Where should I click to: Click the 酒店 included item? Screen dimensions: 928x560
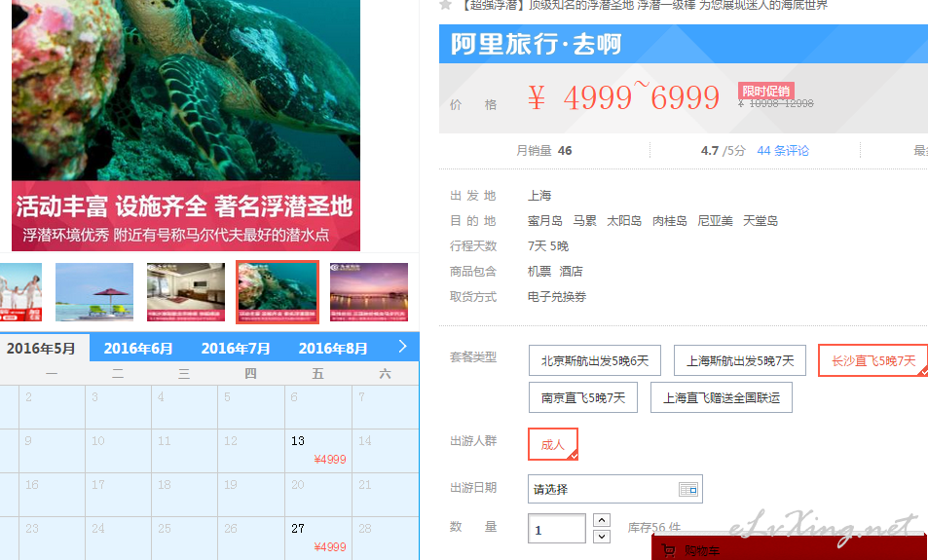[x=572, y=271]
